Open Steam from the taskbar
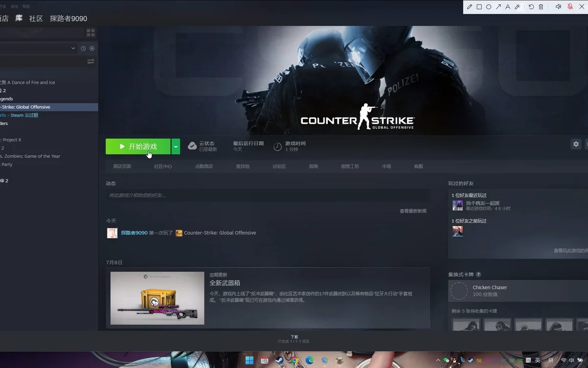The width and height of the screenshot is (588, 368). (279, 361)
